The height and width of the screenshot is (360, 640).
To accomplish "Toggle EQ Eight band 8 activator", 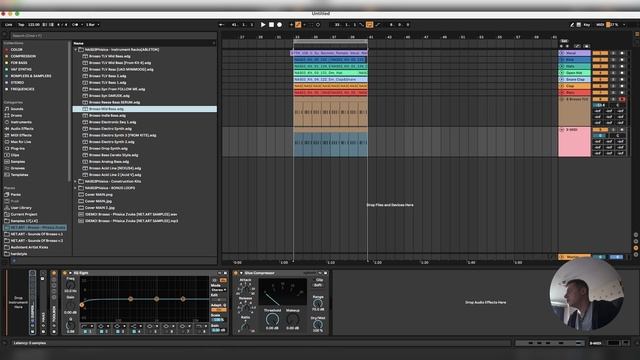I will point(199,331).
